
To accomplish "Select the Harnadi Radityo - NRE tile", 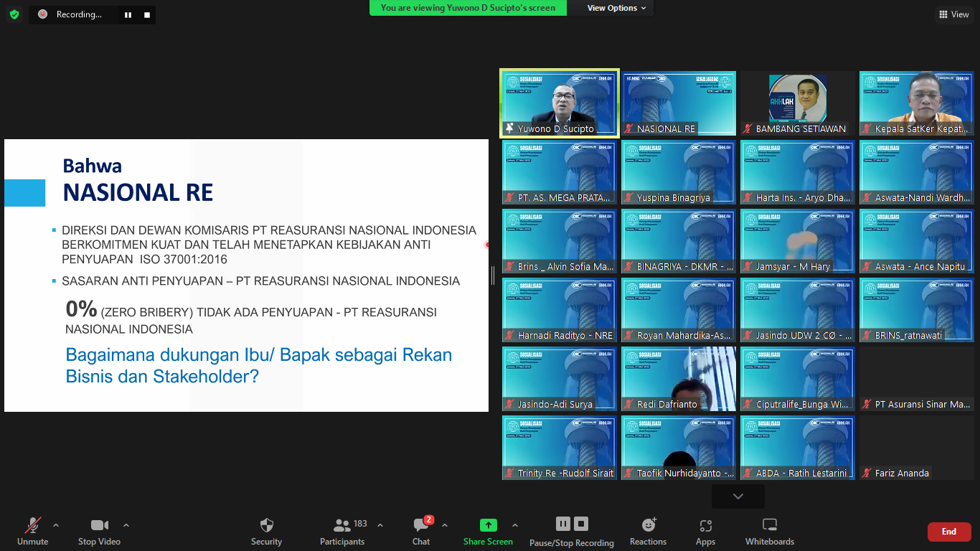I will [560, 309].
